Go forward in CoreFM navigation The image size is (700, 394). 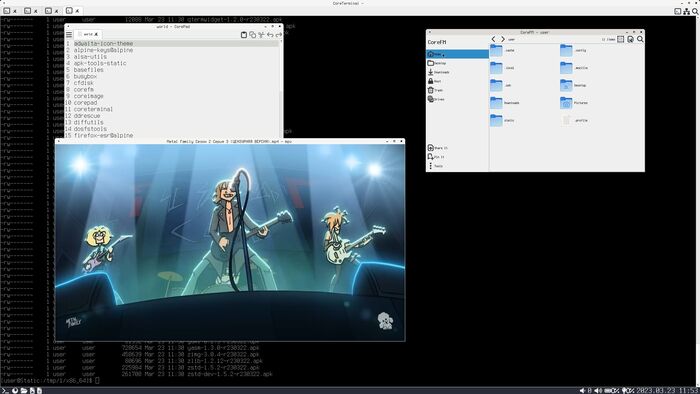pyautogui.click(x=503, y=39)
